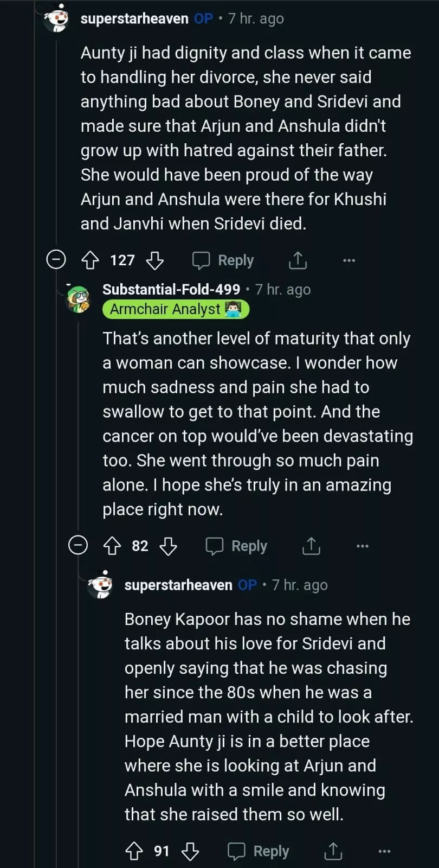Open more options on 127-point comment
Image resolution: width=439 pixels, height=868 pixels.
[x=349, y=260]
